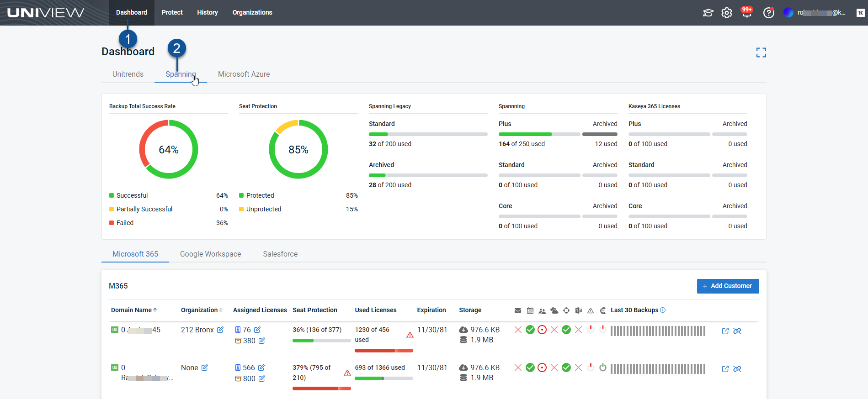Screen dimensions: 868x399
Task: Edit organization for 212 Bronx
Action: pos(220,330)
